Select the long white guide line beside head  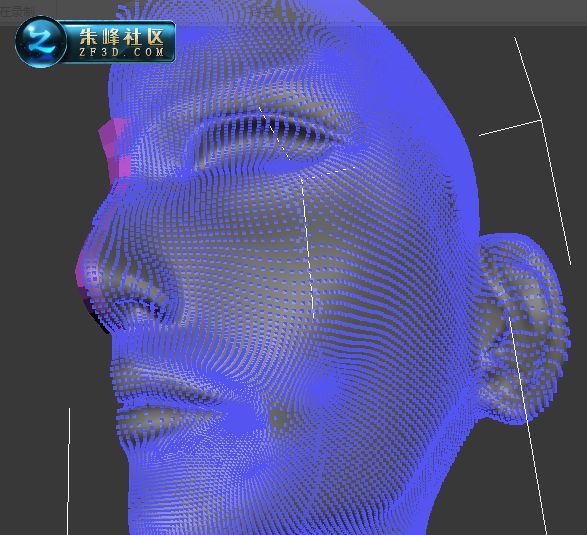543,151
